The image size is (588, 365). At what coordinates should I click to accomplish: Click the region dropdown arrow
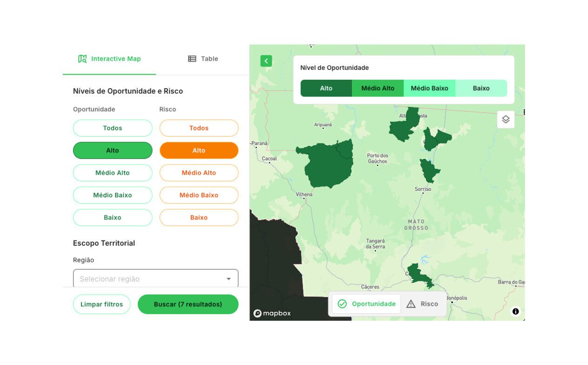(229, 279)
